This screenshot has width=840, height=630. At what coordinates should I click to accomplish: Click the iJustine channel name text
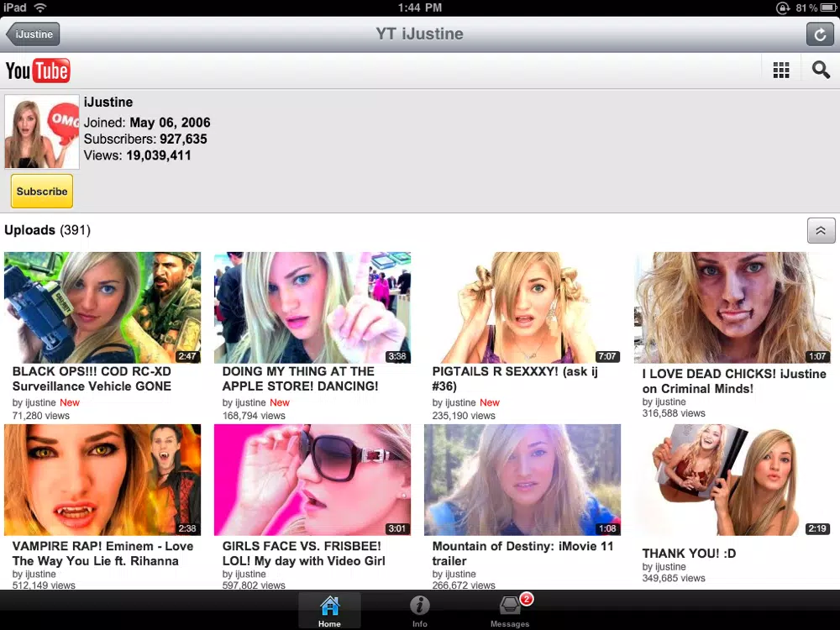pos(108,102)
